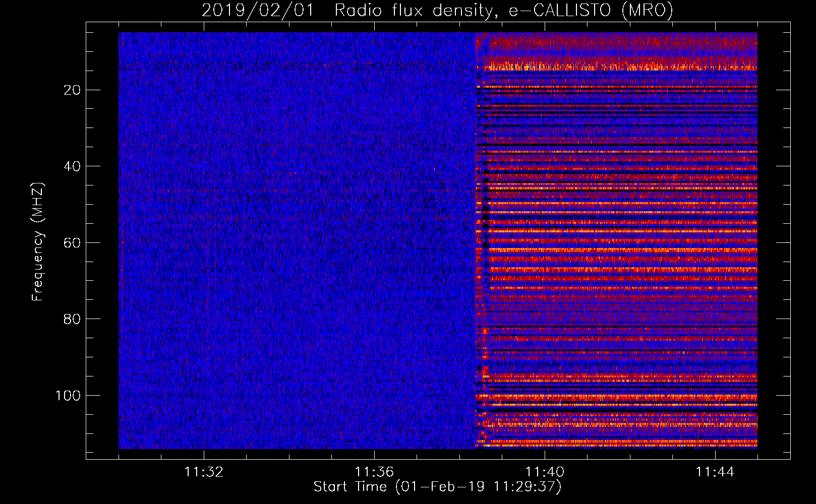Click the '20' frequency tick label
816x504 pixels.
click(73, 90)
